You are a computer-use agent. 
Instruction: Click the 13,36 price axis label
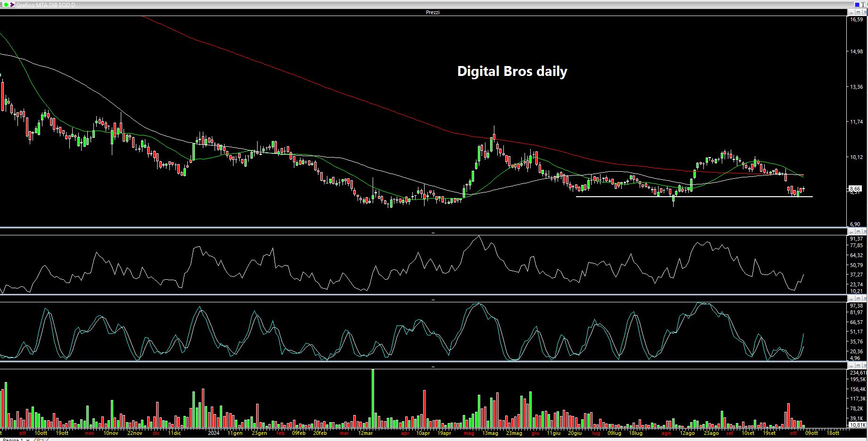pyautogui.click(x=856, y=87)
